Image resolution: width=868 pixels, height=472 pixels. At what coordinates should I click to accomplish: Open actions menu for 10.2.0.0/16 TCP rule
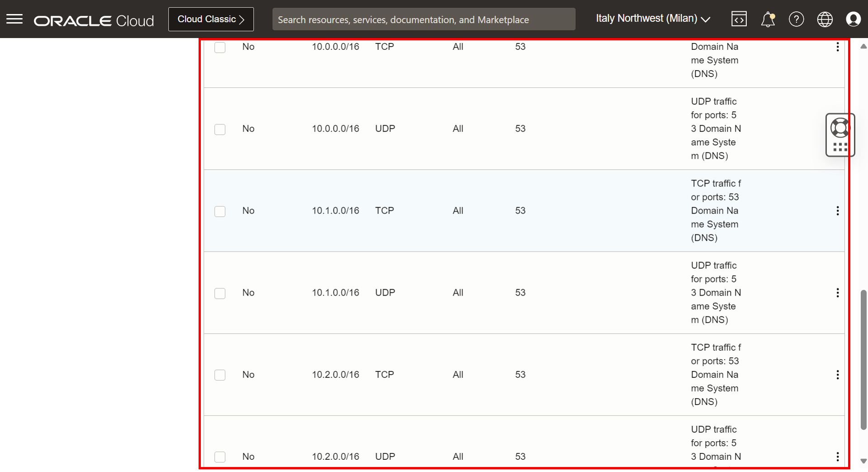click(x=838, y=375)
